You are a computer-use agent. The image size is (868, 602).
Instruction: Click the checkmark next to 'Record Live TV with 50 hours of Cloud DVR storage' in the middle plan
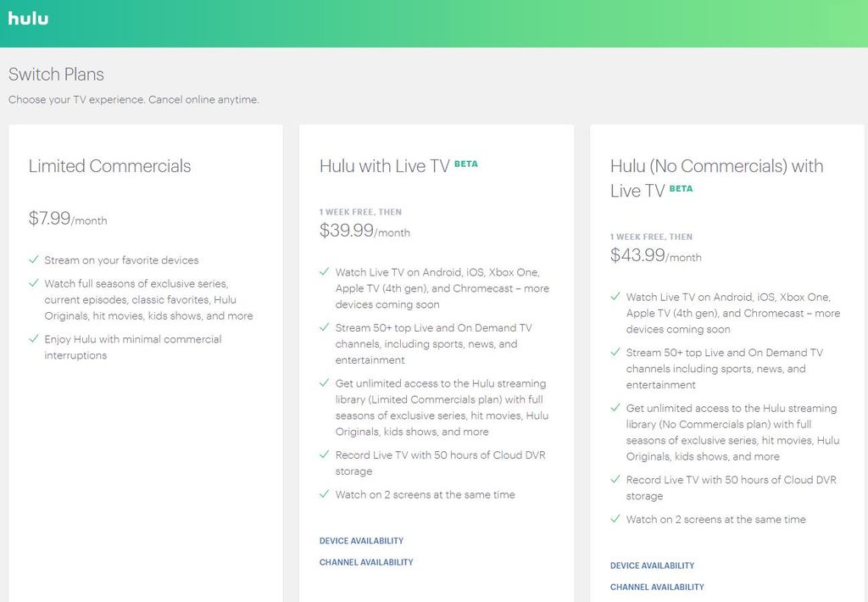[325, 455]
